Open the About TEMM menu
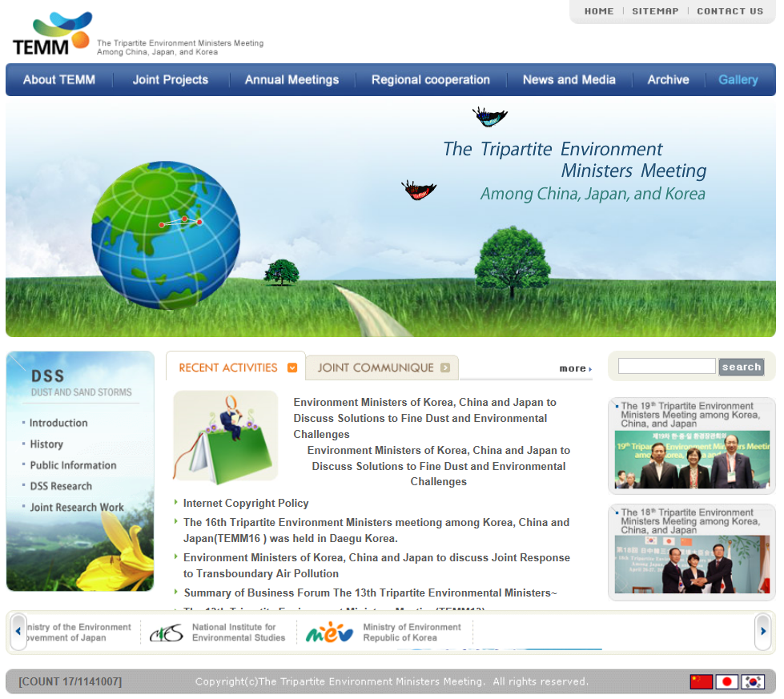Screen dimensions: 784x699 [59, 80]
